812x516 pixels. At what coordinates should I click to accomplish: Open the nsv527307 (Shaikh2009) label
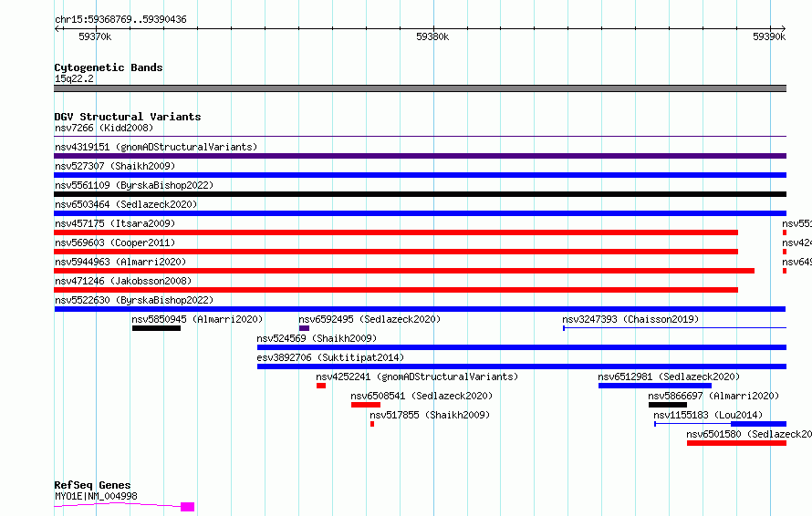click(x=115, y=166)
